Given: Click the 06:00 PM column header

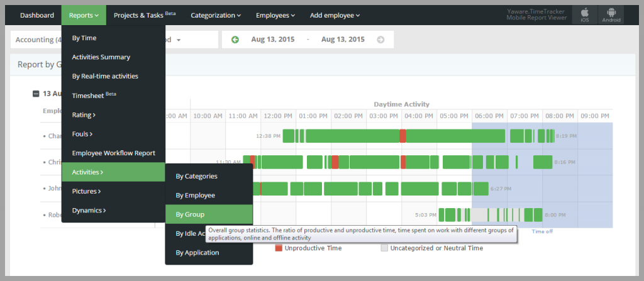Looking at the screenshot, I should coord(489,116).
